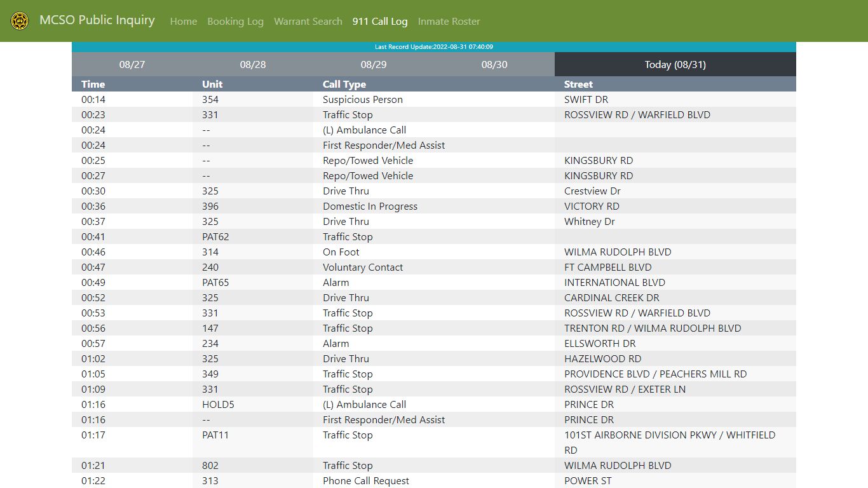Click ROSSVIEW RD / EXETER LN cell
The image size is (868, 488).
(675, 389)
